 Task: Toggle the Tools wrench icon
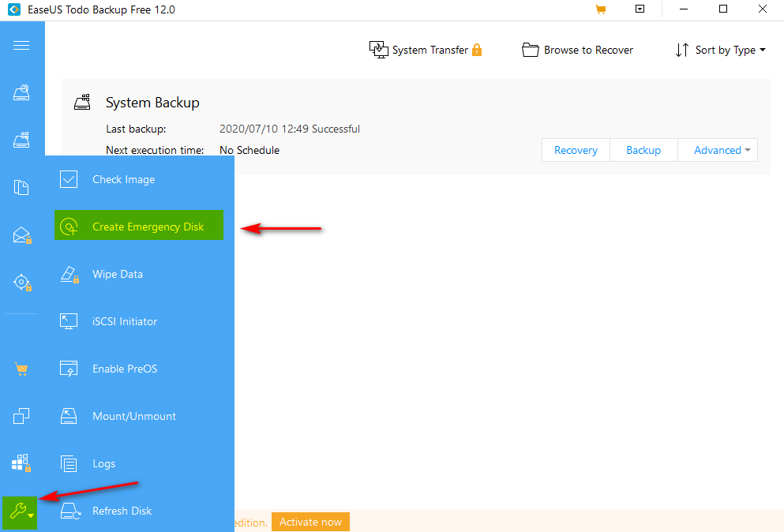[x=20, y=512]
